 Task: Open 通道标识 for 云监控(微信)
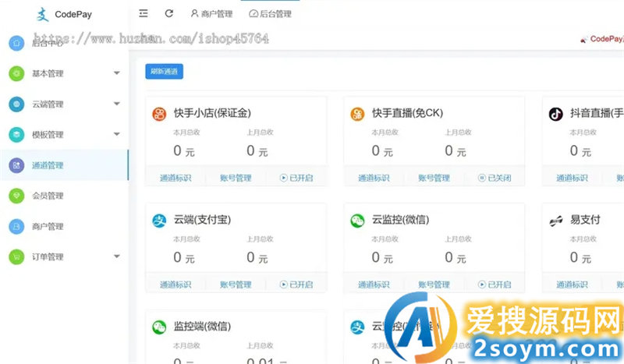tap(374, 284)
